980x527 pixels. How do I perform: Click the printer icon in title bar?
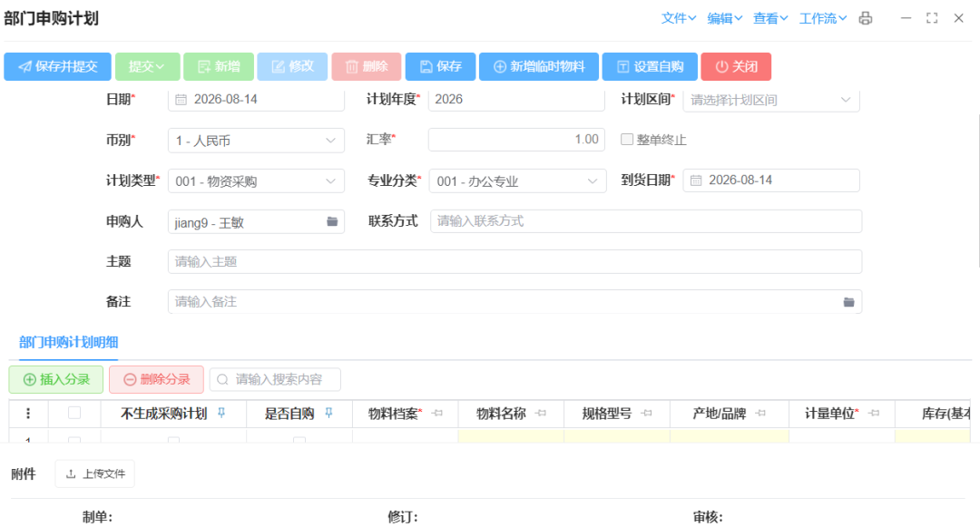point(865,18)
